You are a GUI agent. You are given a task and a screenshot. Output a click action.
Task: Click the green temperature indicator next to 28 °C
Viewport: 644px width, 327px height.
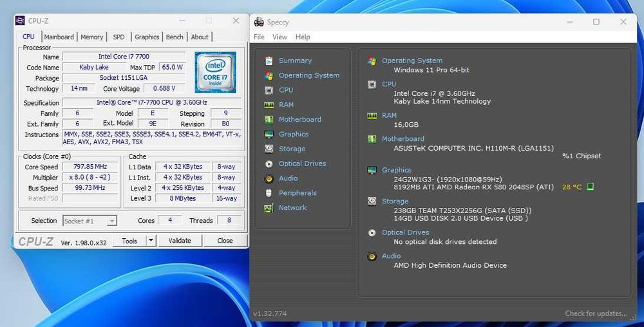[590, 187]
